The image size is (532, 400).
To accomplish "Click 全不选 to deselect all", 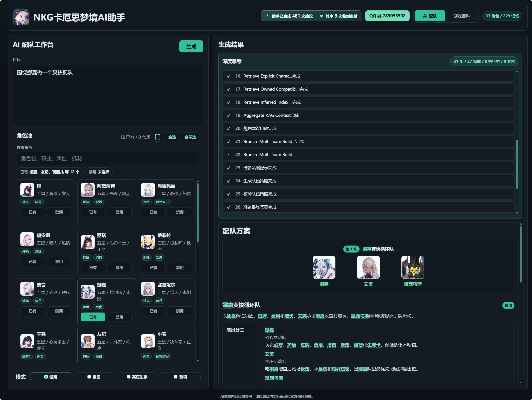I will [x=190, y=137].
